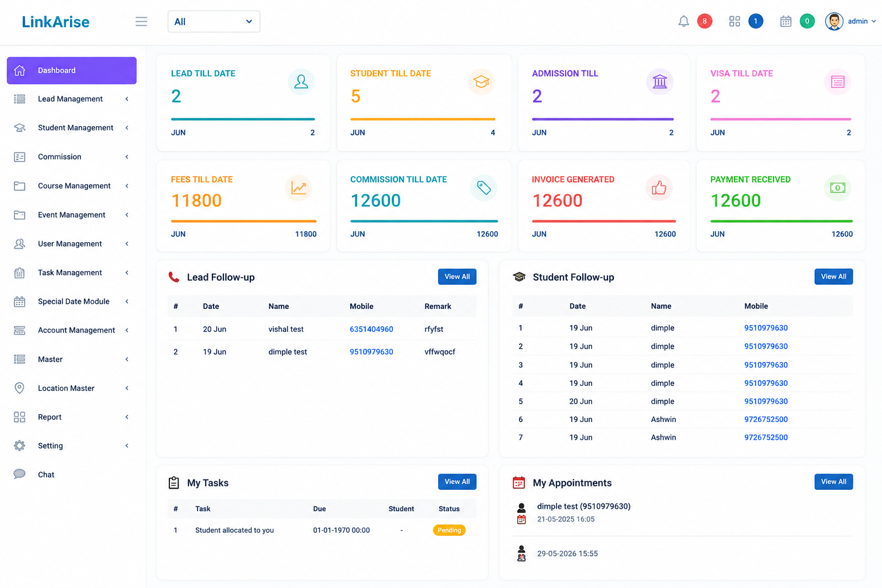Image resolution: width=882 pixels, height=588 pixels.
Task: Click the red notification count badge 8
Action: tap(705, 21)
